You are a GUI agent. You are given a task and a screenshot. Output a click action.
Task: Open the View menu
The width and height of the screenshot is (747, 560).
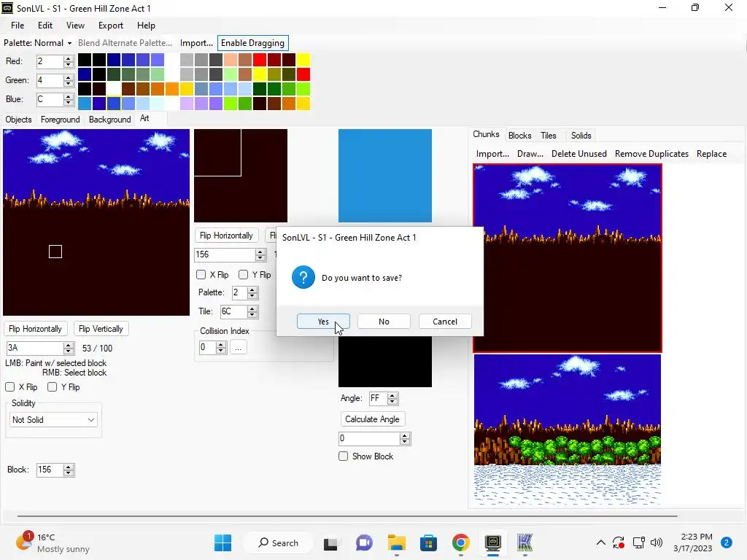tap(75, 26)
